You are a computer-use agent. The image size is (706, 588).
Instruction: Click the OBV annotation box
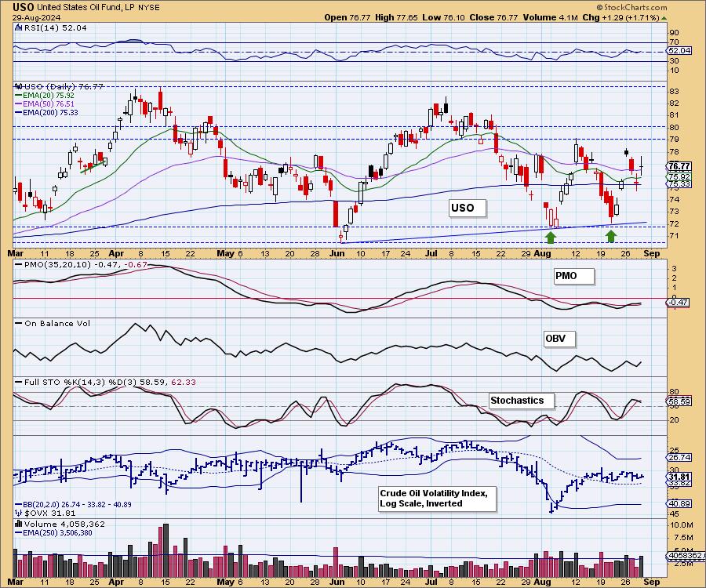pos(559,339)
